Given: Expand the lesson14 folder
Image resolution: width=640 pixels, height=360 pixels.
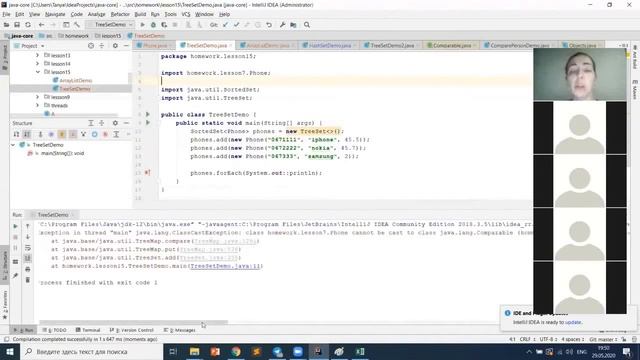Looking at the screenshot, I should (x=38, y=64).
